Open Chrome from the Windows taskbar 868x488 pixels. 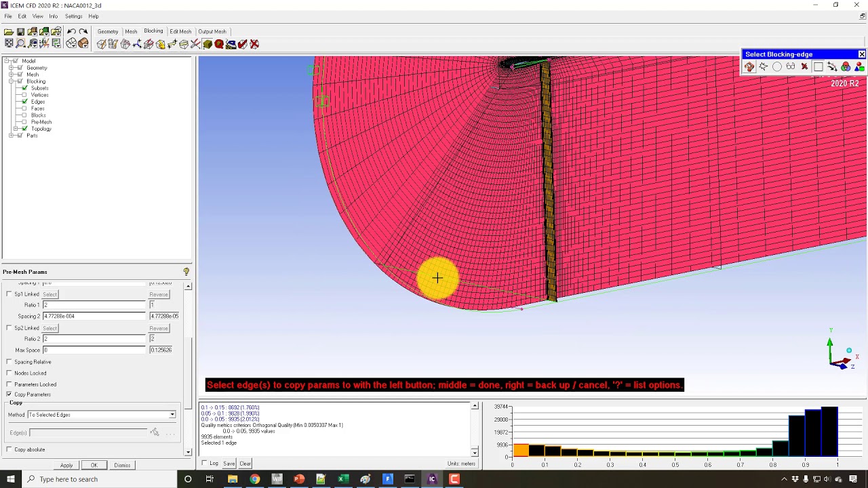(x=254, y=479)
